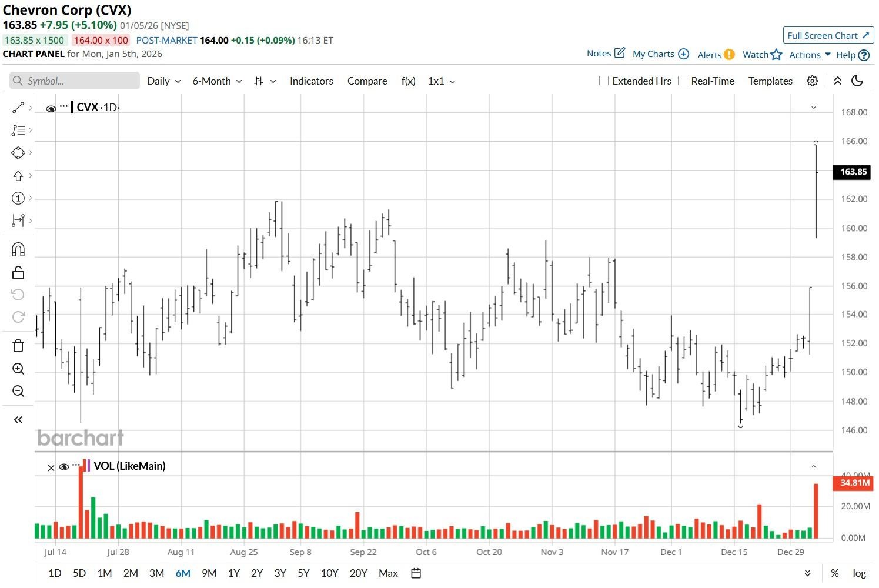Open the VOL indicator more-options menu
The height and width of the screenshot is (588, 879).
76,465
